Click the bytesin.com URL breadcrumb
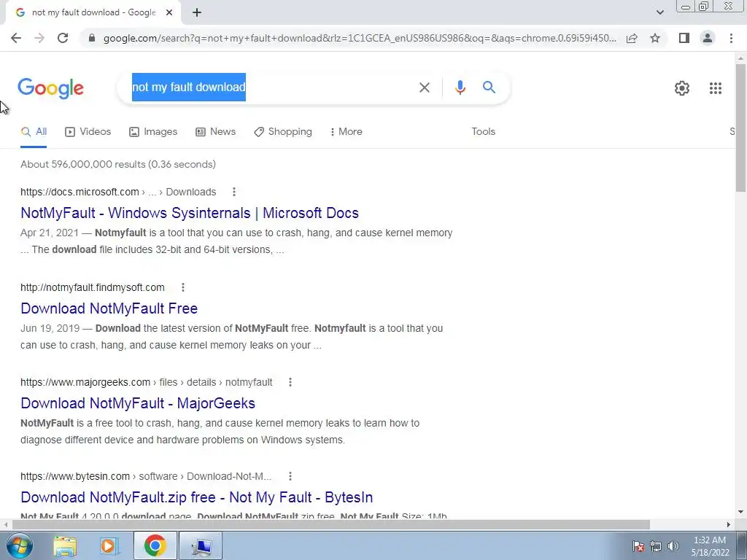This screenshot has height=560, width=747. 146,476
